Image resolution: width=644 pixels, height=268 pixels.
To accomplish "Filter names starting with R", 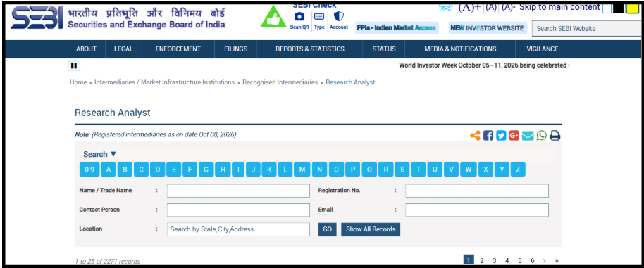I will [385, 170].
